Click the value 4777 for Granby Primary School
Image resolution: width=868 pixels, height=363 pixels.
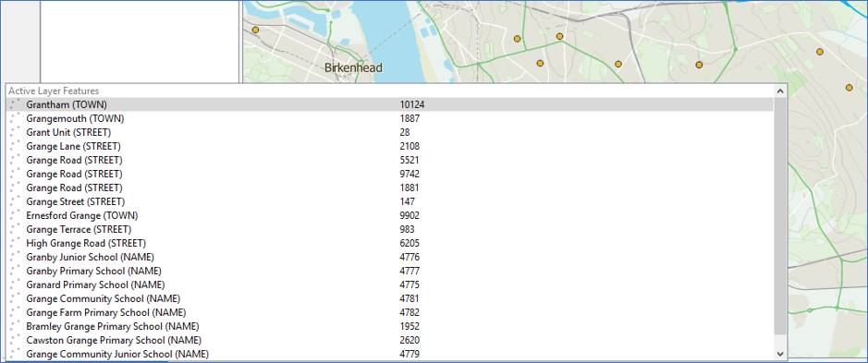tap(410, 271)
